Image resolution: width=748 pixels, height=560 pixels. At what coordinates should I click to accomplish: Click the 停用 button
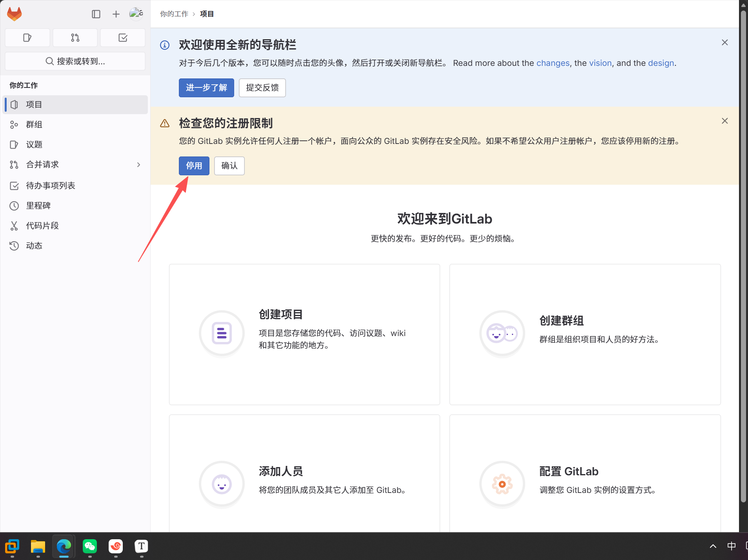point(194,166)
